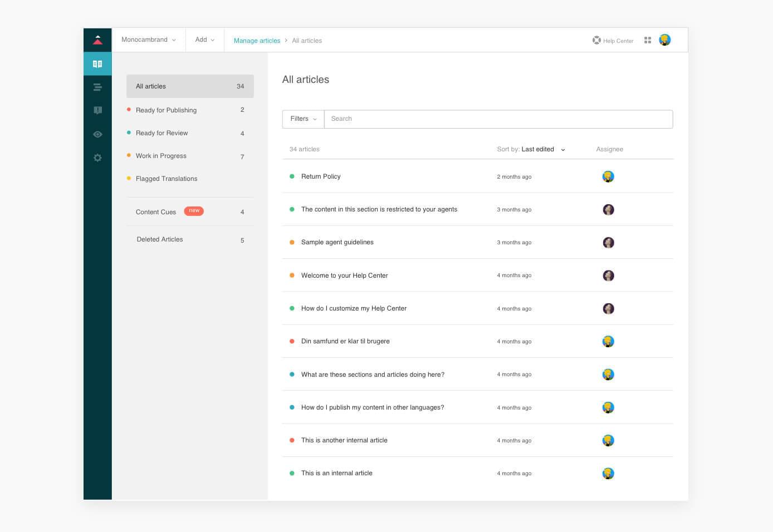Click the Help Center lifebuoy icon

pyautogui.click(x=596, y=40)
